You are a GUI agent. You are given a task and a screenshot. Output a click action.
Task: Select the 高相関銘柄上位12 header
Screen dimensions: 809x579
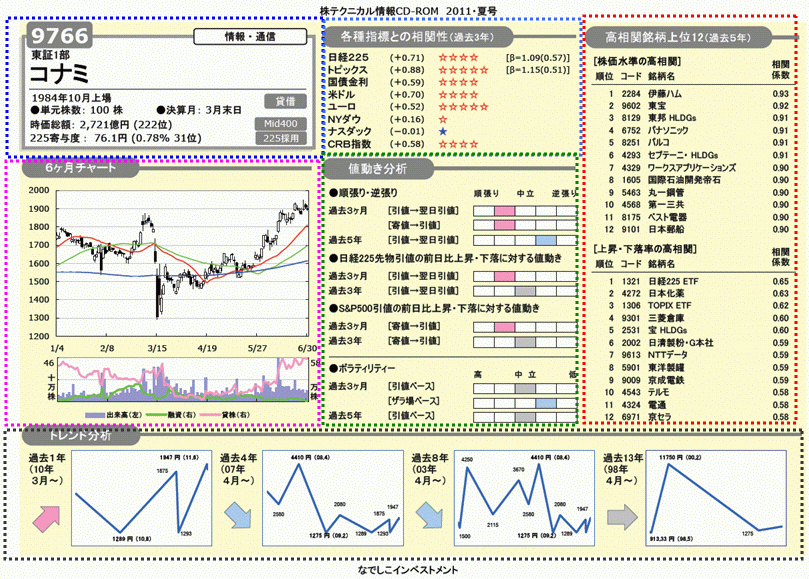[678, 37]
